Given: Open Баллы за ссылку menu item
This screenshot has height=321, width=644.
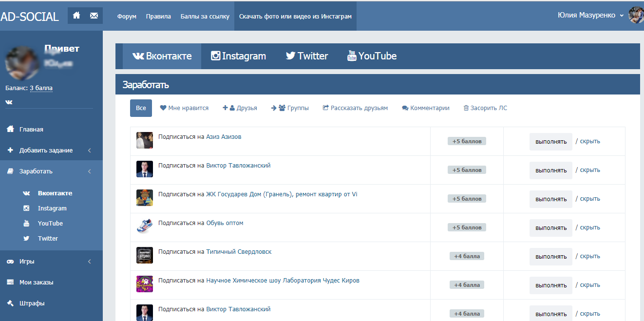Looking at the screenshot, I should click(205, 16).
